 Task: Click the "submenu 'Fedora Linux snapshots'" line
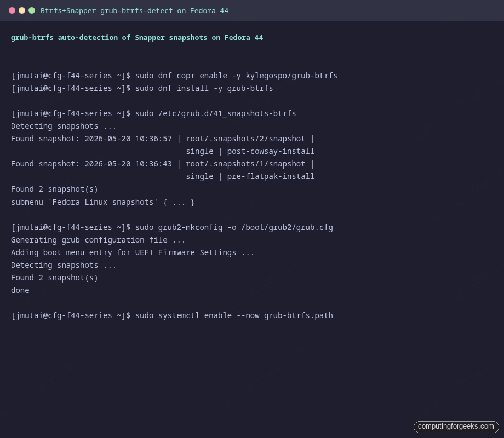point(102,203)
